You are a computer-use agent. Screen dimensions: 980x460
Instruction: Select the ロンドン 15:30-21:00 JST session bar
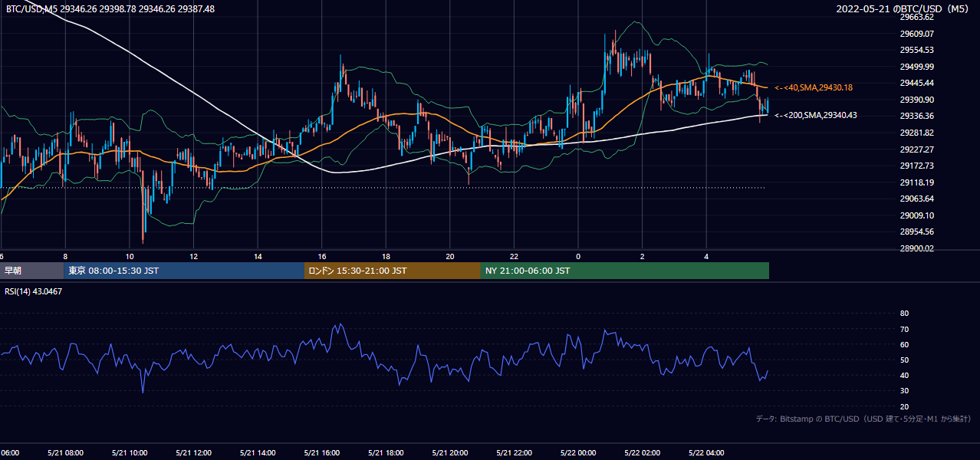click(x=393, y=271)
